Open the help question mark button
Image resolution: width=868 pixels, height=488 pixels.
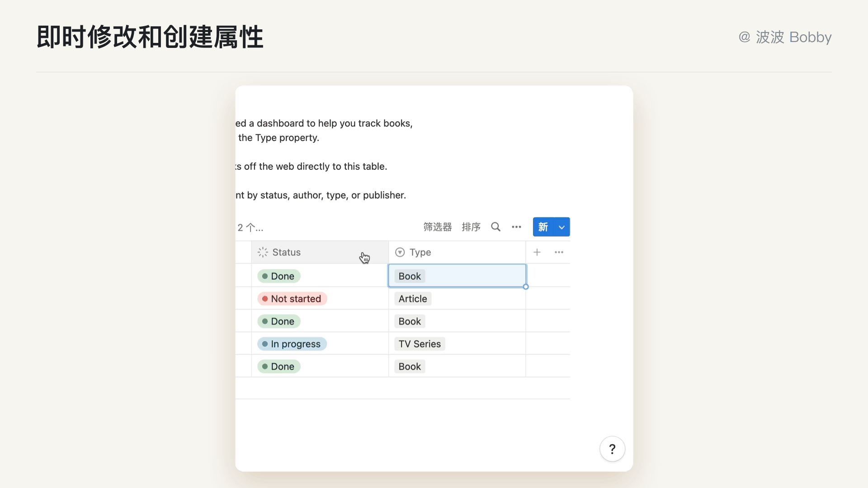[x=612, y=449]
